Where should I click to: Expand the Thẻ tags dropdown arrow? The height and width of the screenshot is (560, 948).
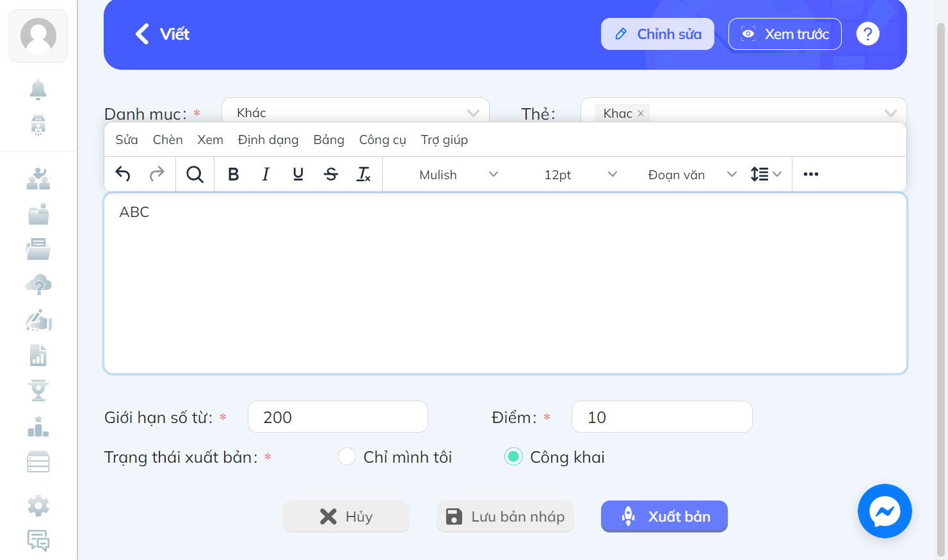click(x=890, y=113)
